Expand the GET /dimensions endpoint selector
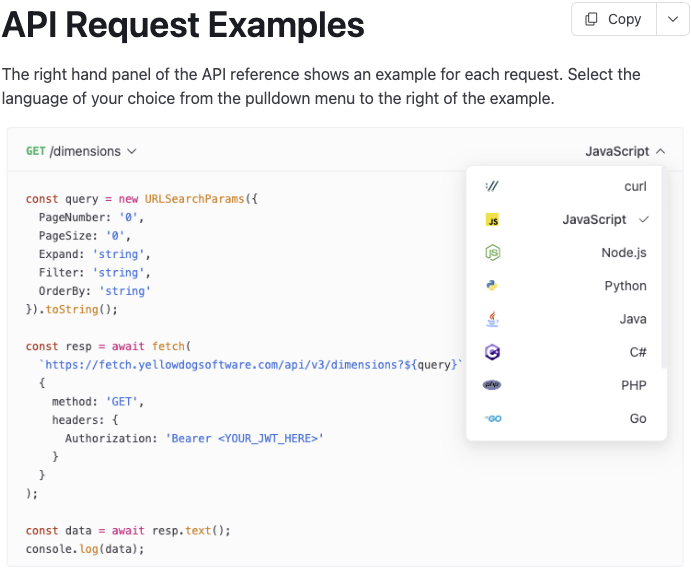Image resolution: width=691 pixels, height=570 pixels. click(x=82, y=151)
